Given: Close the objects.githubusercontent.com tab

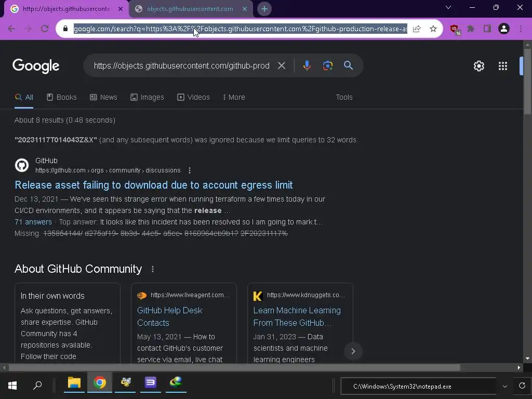Looking at the screenshot, I should click(x=245, y=9).
